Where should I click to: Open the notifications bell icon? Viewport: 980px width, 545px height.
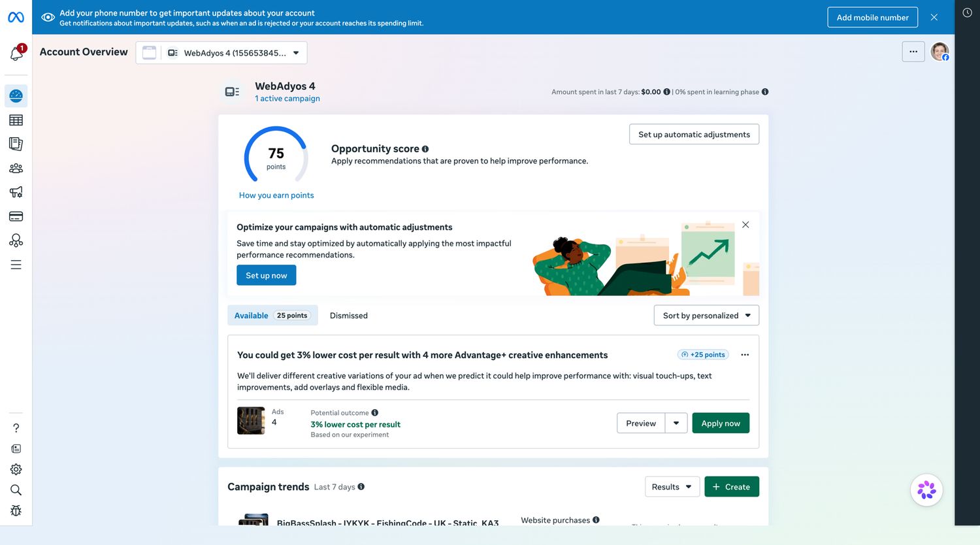click(x=16, y=54)
